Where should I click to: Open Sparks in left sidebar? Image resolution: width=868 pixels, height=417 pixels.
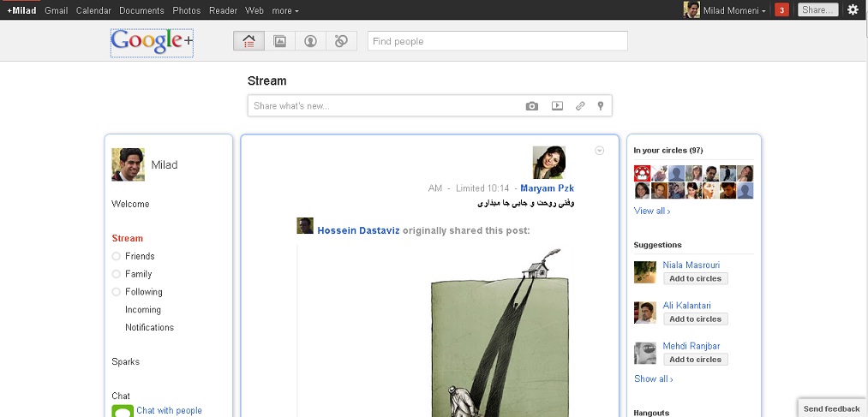tap(126, 361)
